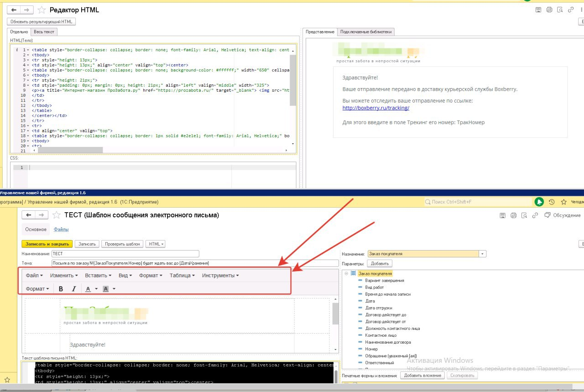
Task: Toggle bold formatting in the editor toolbar
Action: click(61, 288)
